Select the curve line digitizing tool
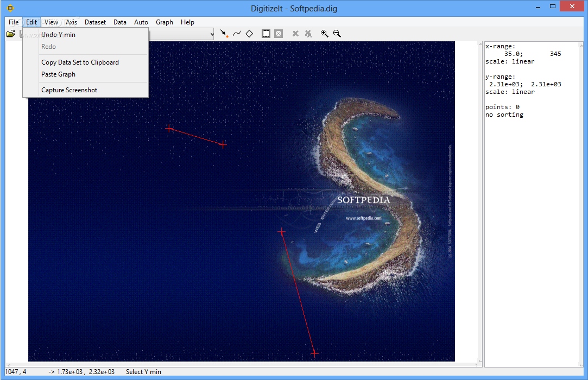588x380 pixels. [x=237, y=34]
